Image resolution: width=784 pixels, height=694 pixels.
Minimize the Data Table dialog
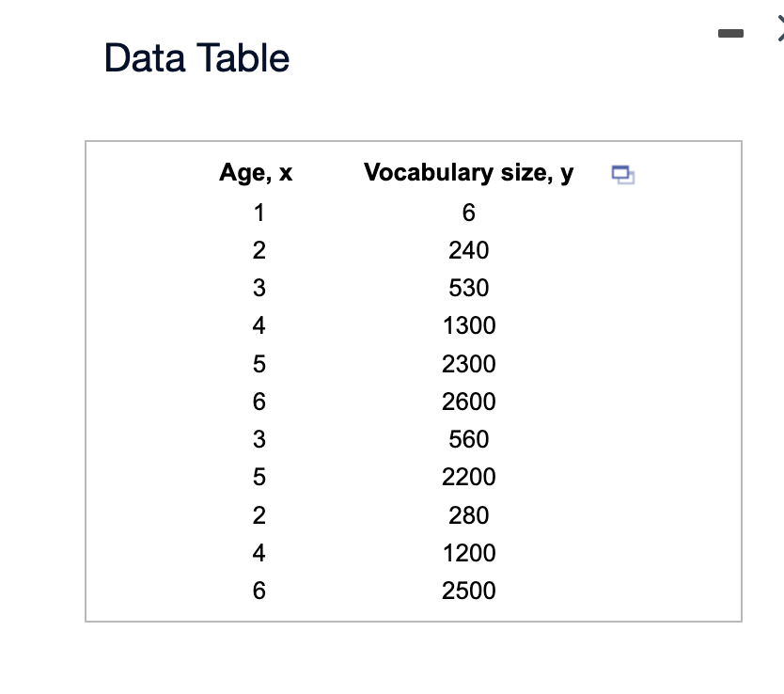point(730,34)
